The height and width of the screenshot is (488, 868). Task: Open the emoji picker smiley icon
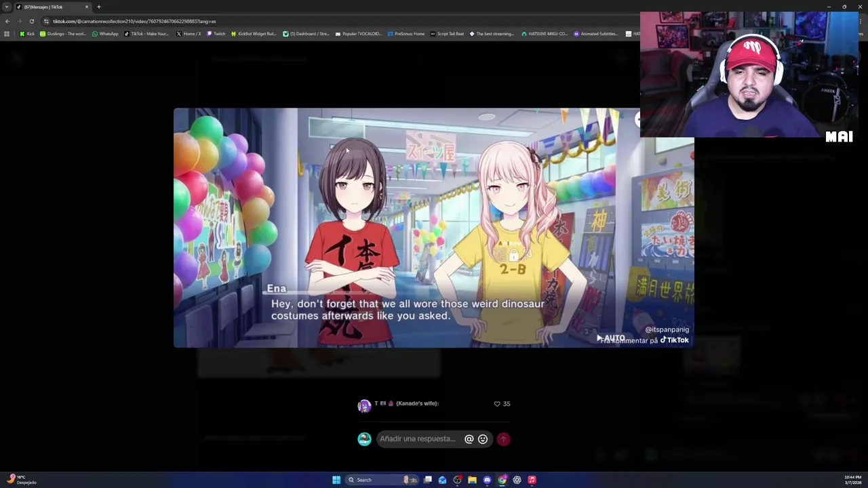[x=483, y=439]
